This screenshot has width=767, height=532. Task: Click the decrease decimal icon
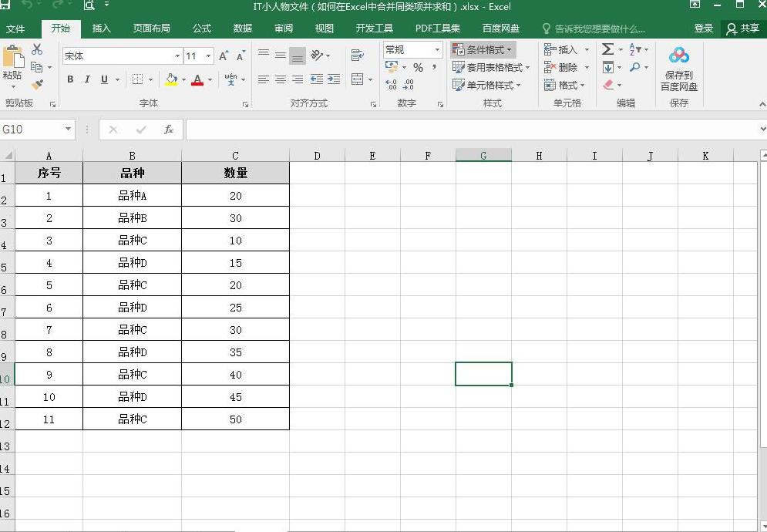(x=409, y=85)
